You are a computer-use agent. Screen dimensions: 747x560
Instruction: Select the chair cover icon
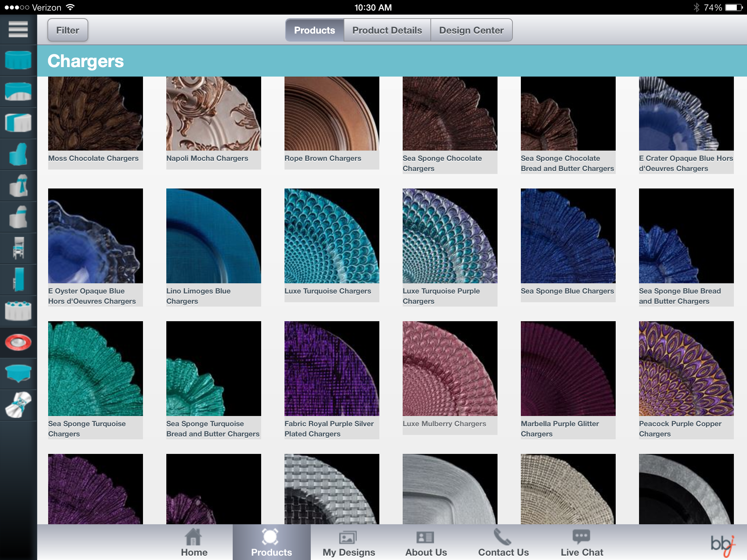point(18,154)
